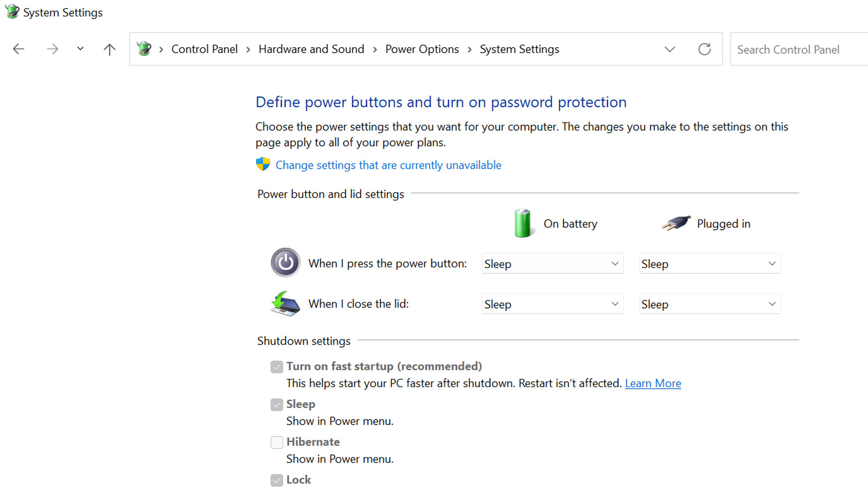The image size is (868, 488).
Task: Click the power button icon
Action: pos(285,263)
